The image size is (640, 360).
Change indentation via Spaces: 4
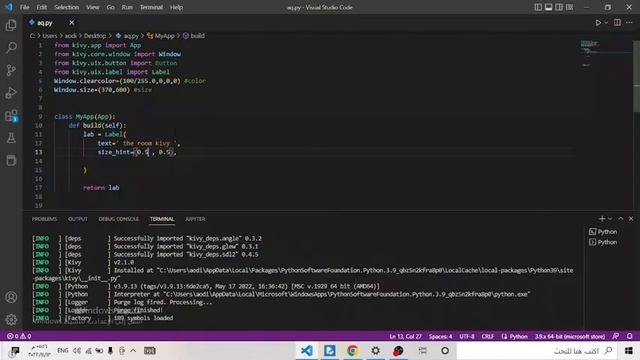tap(440, 336)
